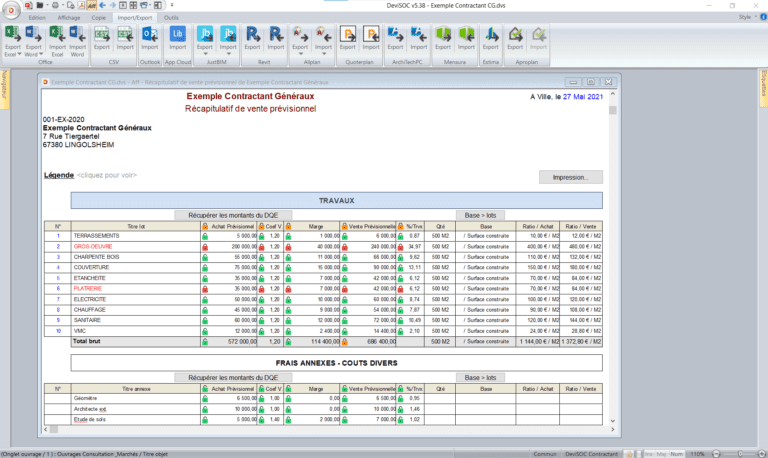Toggle the Achat lock on TERRASSEMENTS row

click(205, 236)
